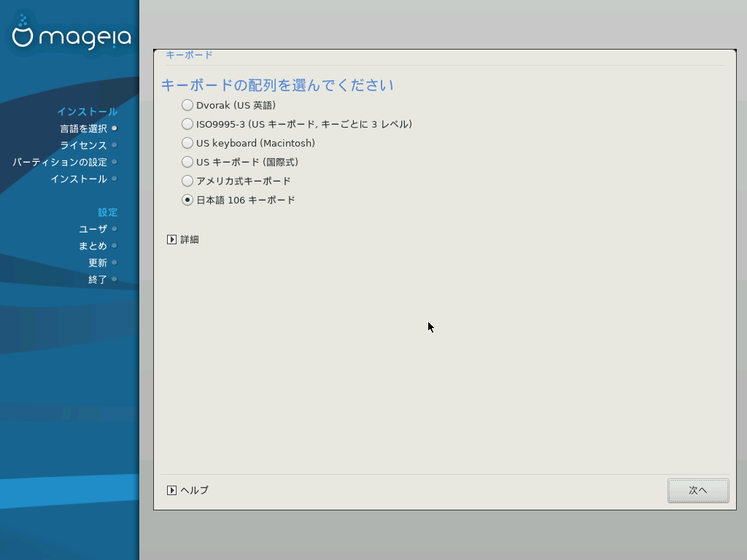
Task: Click パーティションの設定 step in sidebar
Action: point(60,163)
